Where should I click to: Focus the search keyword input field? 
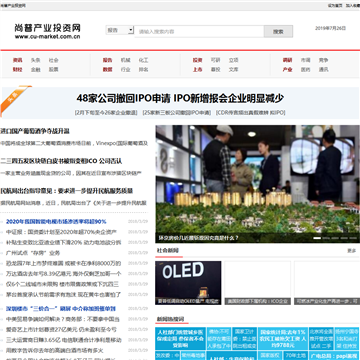point(199,31)
